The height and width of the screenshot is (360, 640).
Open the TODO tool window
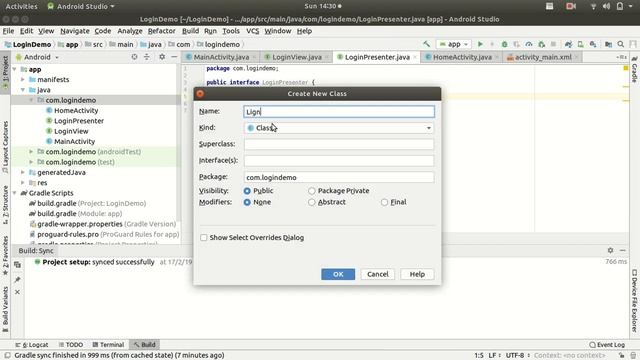71,345
